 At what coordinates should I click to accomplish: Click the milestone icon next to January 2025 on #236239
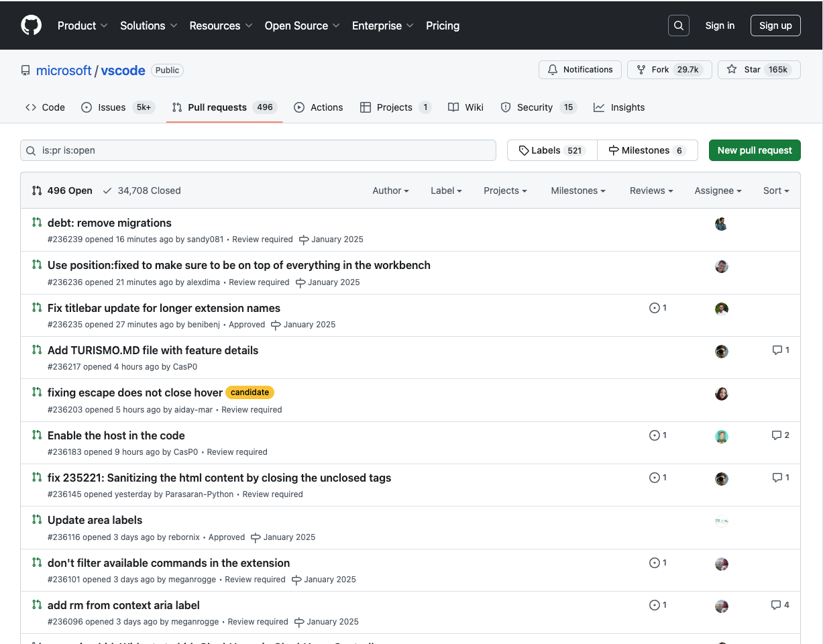[x=304, y=239]
